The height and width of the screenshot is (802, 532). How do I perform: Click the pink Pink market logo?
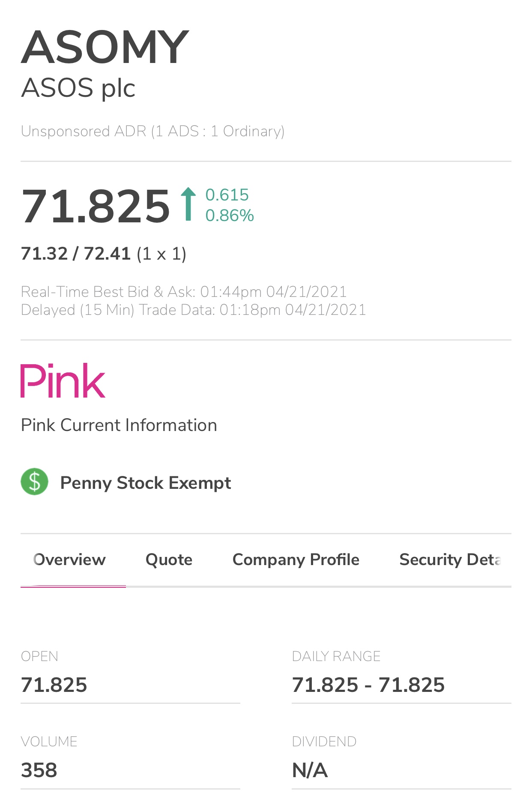(x=63, y=380)
